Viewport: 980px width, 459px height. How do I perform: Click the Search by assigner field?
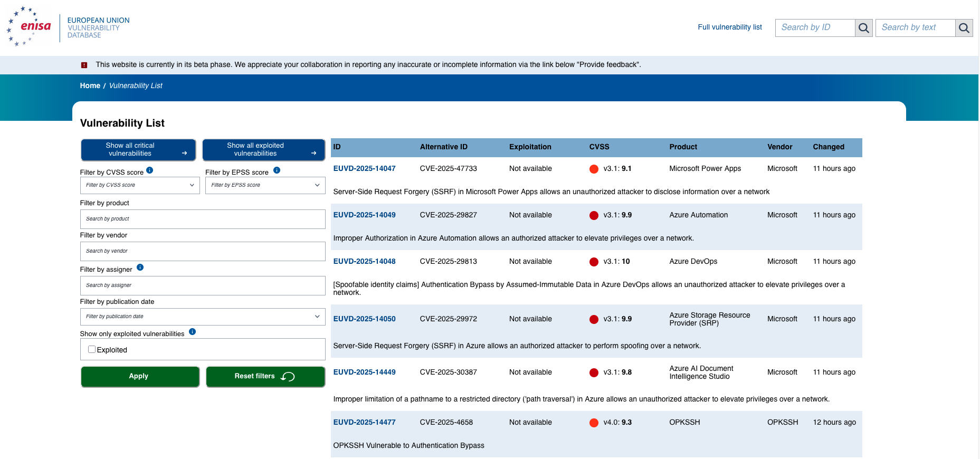coord(203,286)
